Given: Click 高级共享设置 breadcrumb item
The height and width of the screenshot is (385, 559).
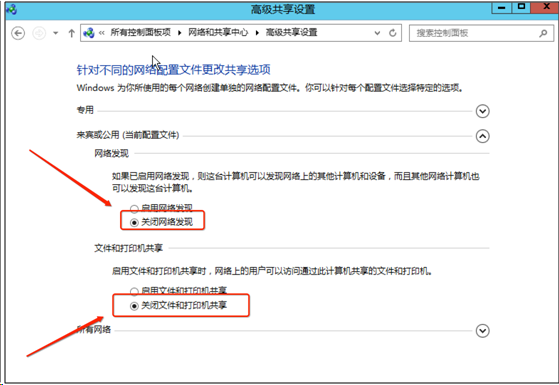Looking at the screenshot, I should pos(292,32).
